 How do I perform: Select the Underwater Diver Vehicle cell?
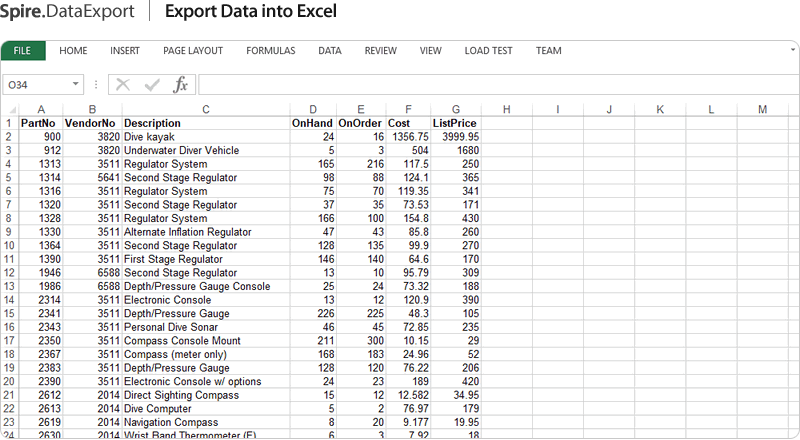click(x=206, y=150)
